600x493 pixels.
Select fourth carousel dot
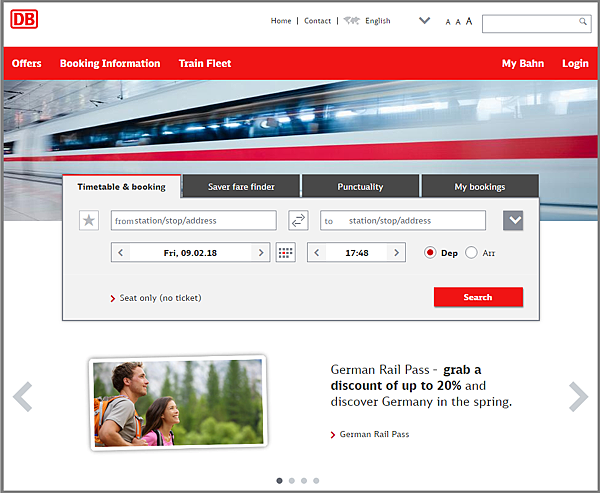[316, 480]
